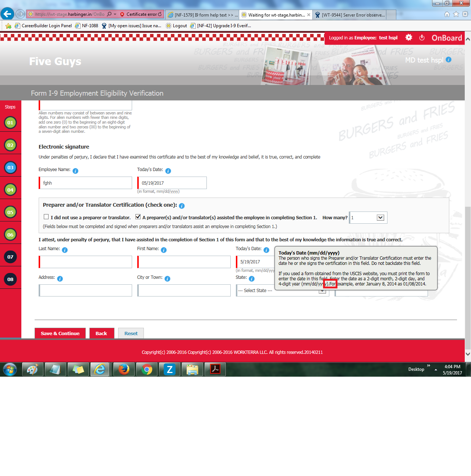Click info icon next to Address label
471x476 pixels.
(60, 279)
